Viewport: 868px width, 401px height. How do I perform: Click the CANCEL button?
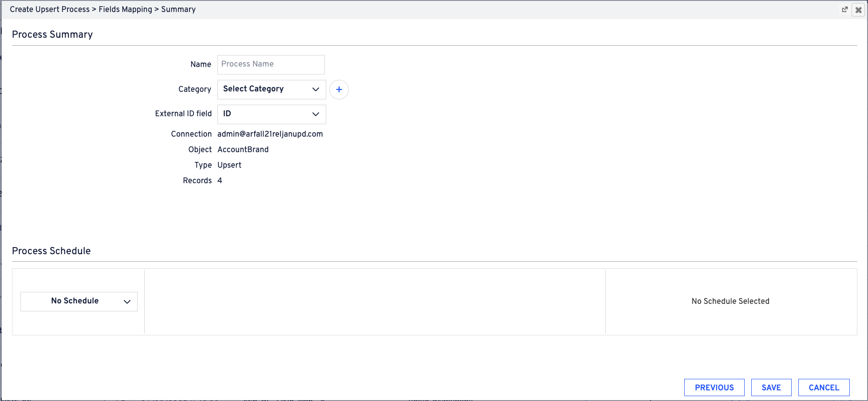click(824, 387)
